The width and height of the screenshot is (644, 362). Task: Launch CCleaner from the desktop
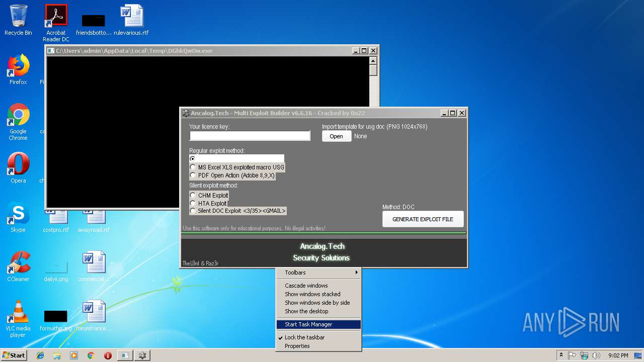point(18,266)
